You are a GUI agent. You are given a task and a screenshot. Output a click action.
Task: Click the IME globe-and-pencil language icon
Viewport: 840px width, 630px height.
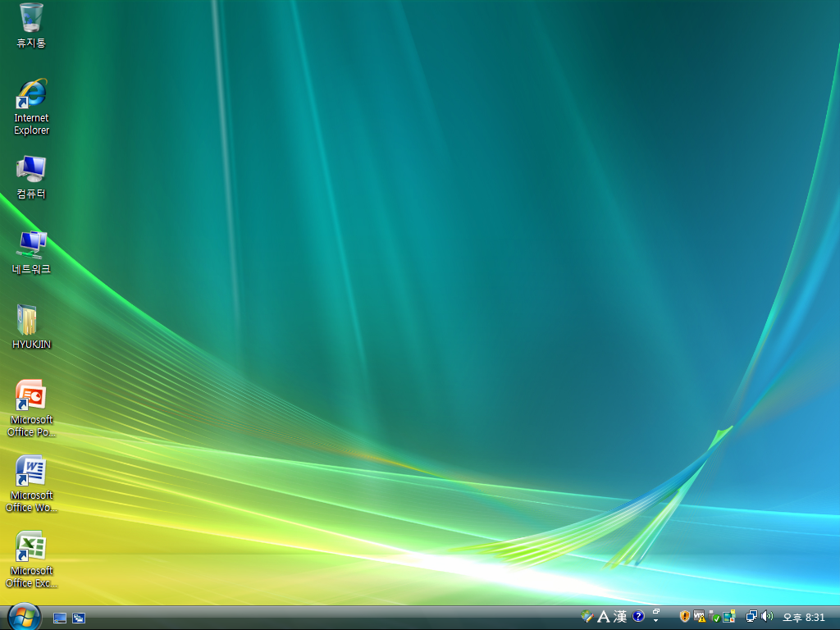[587, 616]
